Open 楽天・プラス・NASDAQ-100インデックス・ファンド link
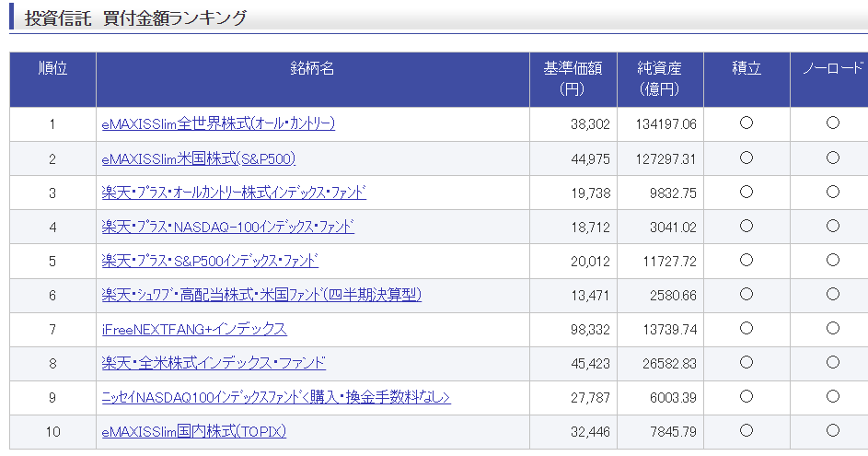The image size is (868, 456). [227, 227]
